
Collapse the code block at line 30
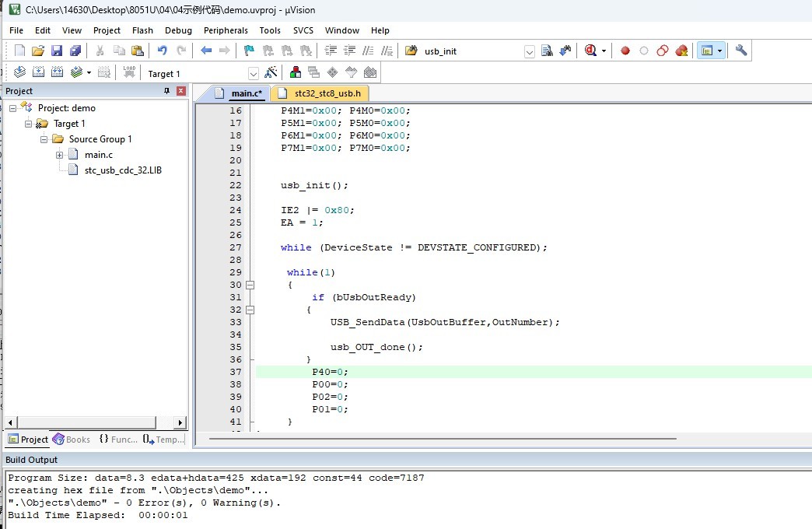click(250, 285)
